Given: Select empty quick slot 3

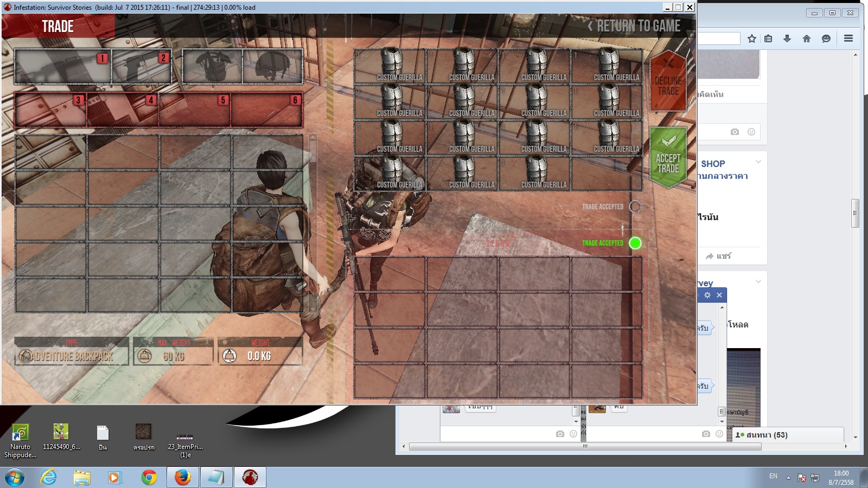Looking at the screenshot, I should tap(50, 110).
